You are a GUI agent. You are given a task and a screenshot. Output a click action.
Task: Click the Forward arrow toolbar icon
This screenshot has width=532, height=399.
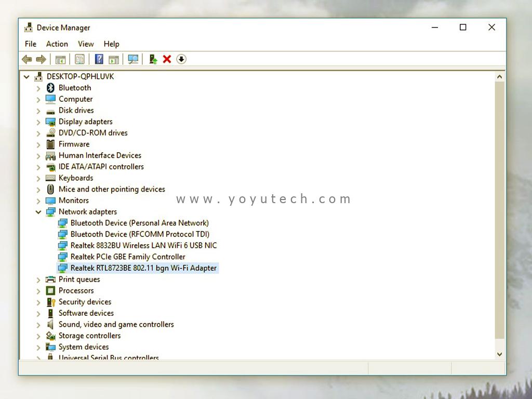coord(41,59)
